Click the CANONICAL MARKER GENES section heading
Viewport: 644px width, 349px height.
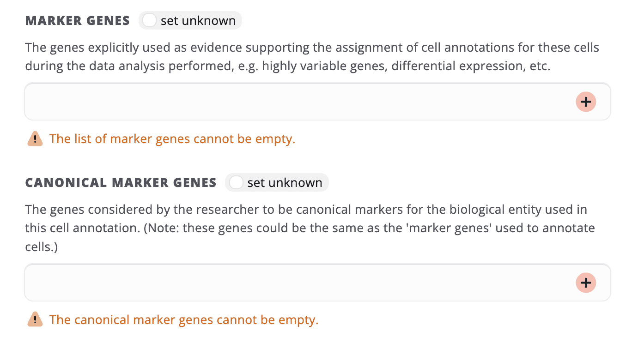pyautogui.click(x=121, y=182)
